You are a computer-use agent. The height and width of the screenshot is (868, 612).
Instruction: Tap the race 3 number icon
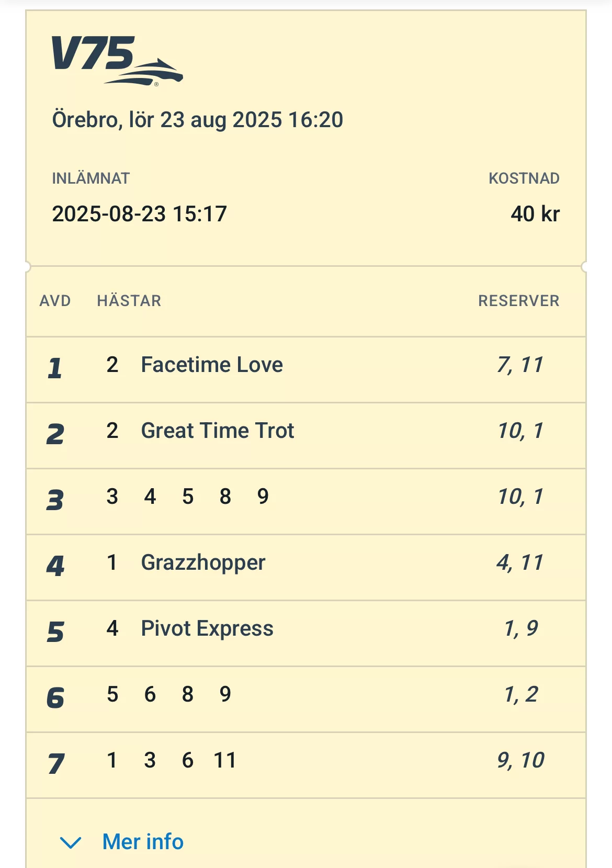[x=55, y=500]
